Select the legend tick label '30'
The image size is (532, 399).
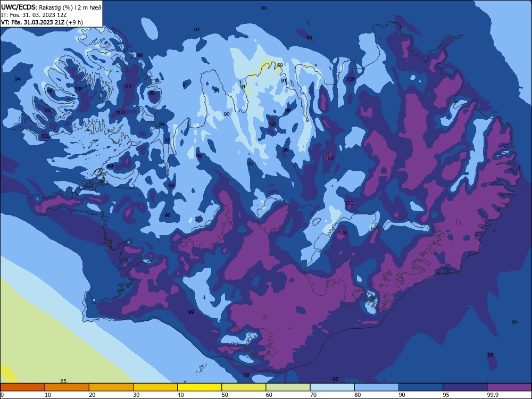tap(136, 395)
